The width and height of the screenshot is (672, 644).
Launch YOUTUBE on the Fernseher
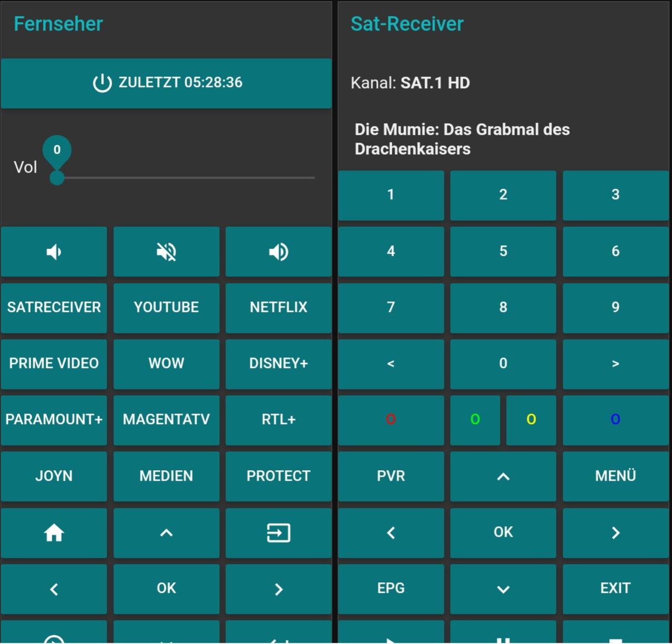[x=166, y=308]
